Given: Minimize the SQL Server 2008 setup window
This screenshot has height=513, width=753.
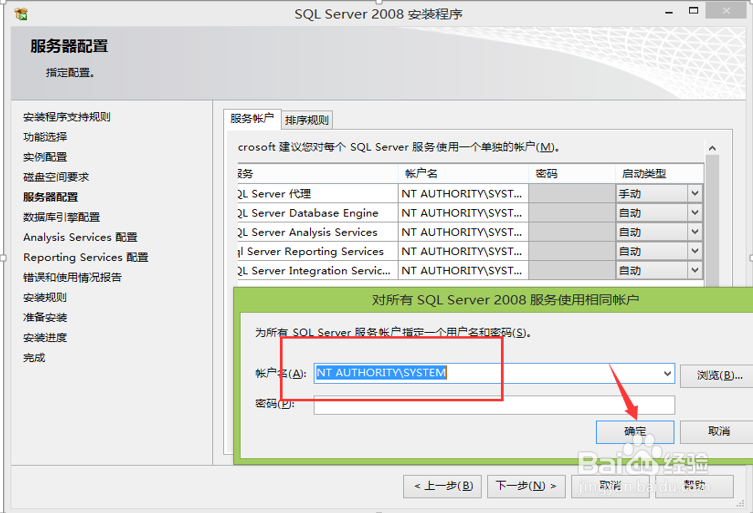Looking at the screenshot, I should (x=669, y=12).
